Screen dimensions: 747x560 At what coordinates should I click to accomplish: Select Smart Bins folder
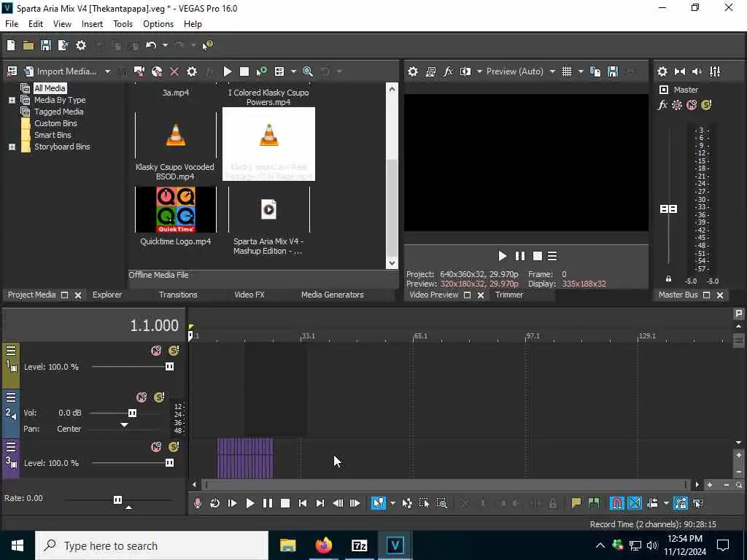click(53, 135)
